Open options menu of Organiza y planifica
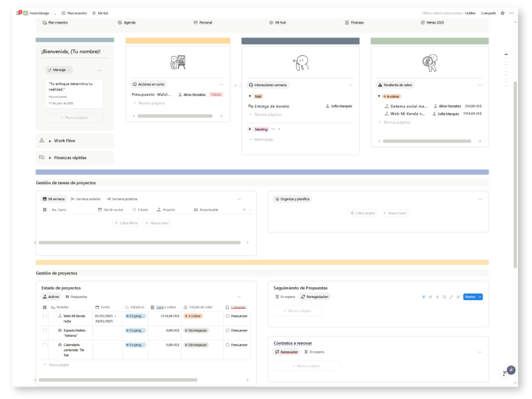The height and width of the screenshot is (399, 532). [x=480, y=199]
